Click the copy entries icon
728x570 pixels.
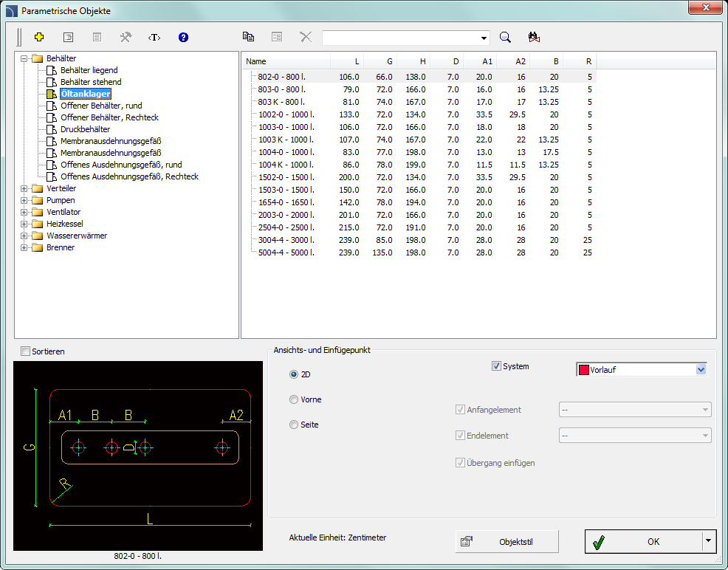pos(249,37)
